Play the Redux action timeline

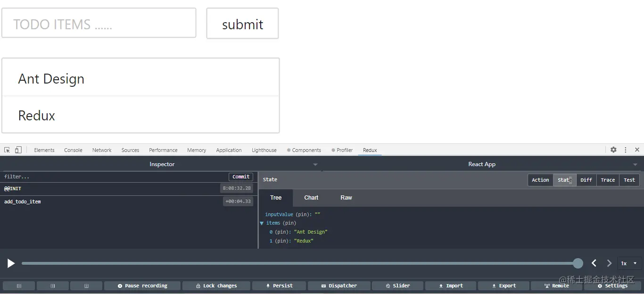(x=11, y=263)
